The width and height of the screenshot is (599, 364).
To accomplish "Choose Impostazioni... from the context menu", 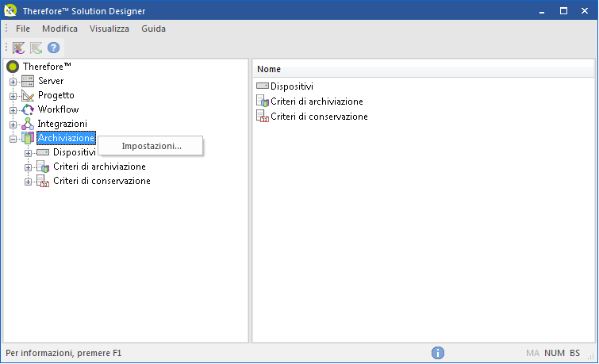I will tap(151, 146).
